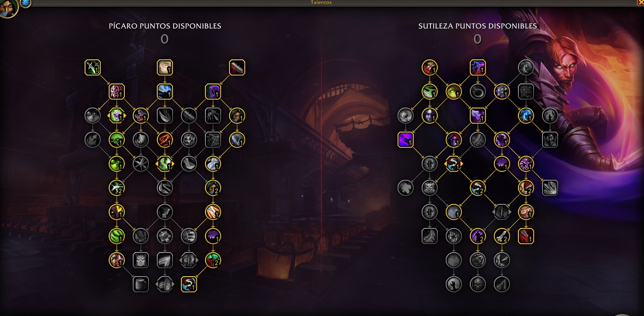This screenshot has height=316, width=644.
Task: Toggle the grey skull-face square talent in Pícaro tree
Action: [x=140, y=260]
